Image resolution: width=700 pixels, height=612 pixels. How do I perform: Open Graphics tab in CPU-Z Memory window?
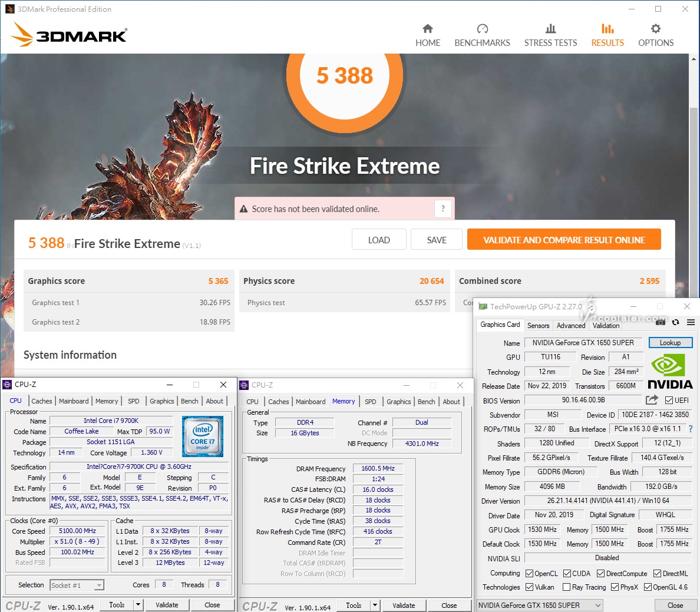click(399, 401)
